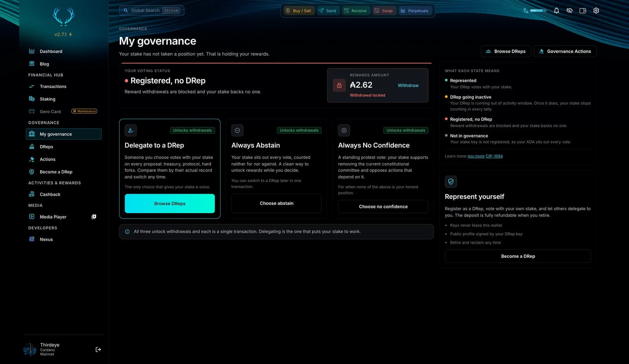Toggle the side panel layout icon

[x=583, y=11]
